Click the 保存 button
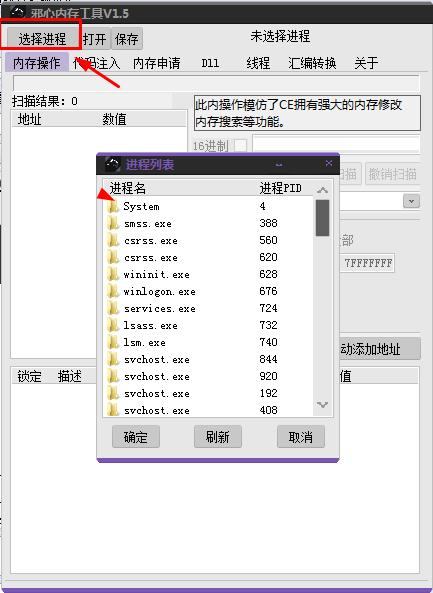The width and height of the screenshot is (433, 593). point(127,39)
